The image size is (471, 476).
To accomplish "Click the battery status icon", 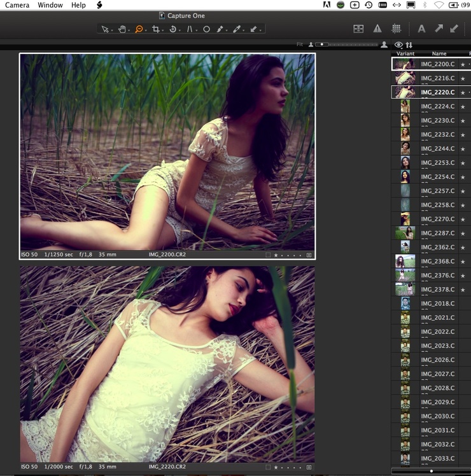I will (454, 5).
